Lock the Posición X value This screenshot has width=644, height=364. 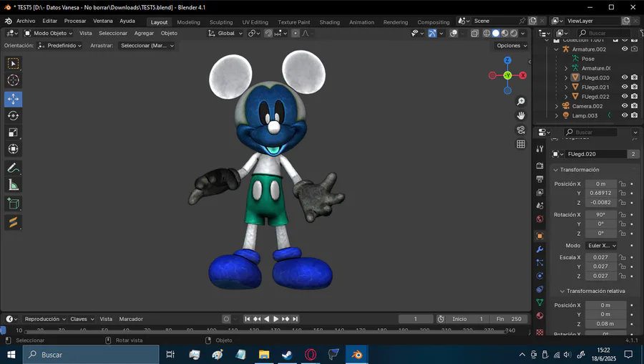tap(623, 184)
